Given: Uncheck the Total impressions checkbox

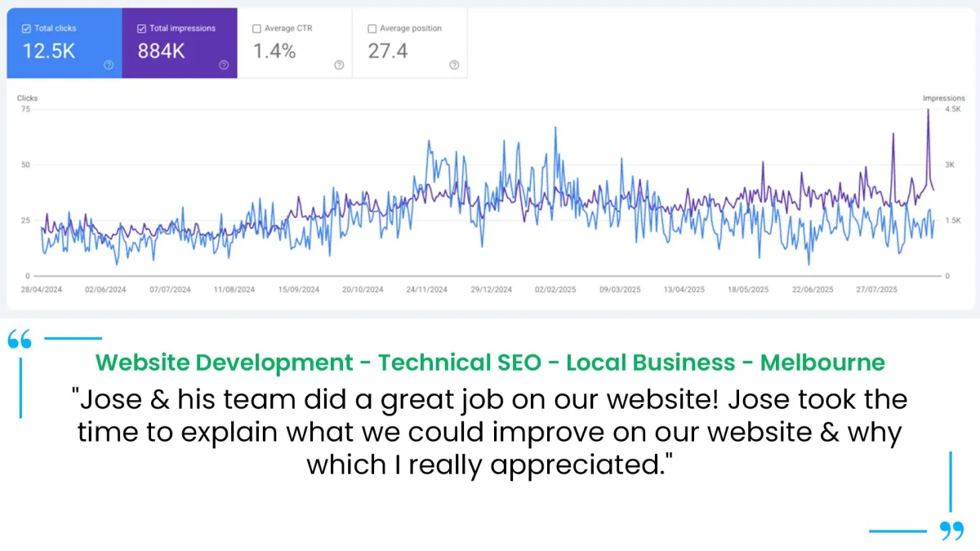Looking at the screenshot, I should (141, 29).
